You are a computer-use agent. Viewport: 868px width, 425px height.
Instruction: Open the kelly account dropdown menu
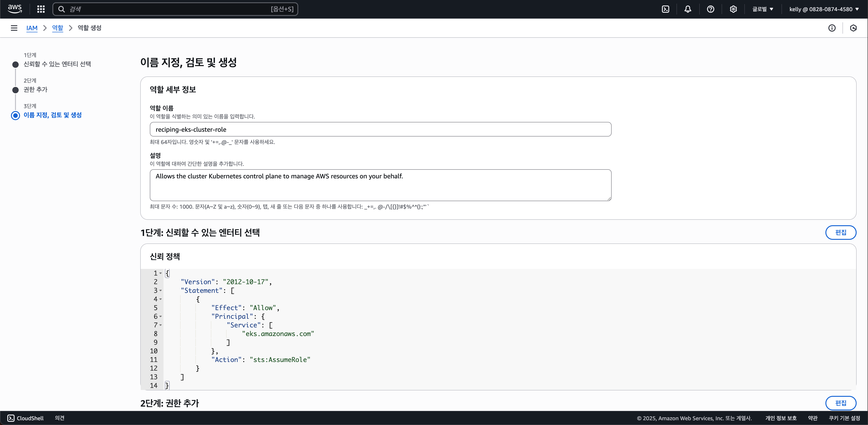click(824, 9)
